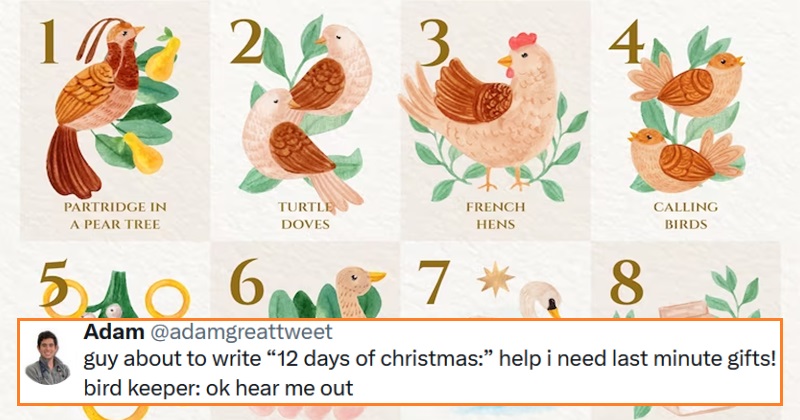Click the 'Partridge in a Pear Tree' caption
This screenshot has width=800, height=420.
click(x=115, y=215)
